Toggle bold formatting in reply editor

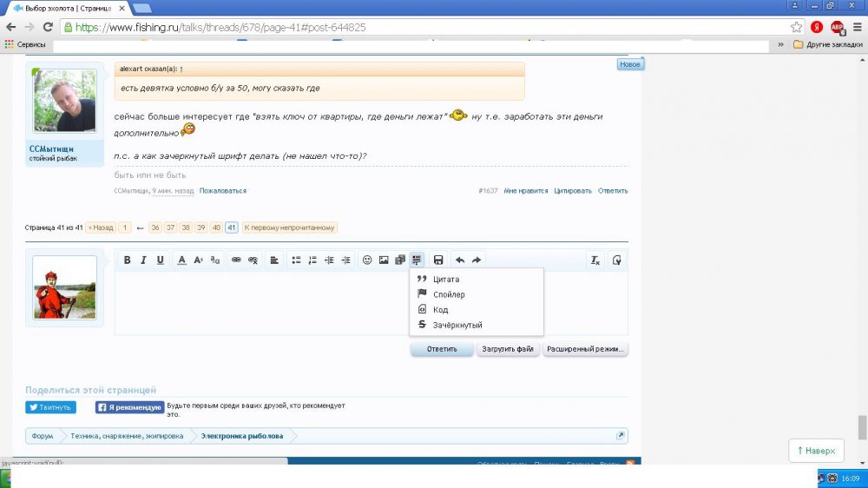coord(127,260)
